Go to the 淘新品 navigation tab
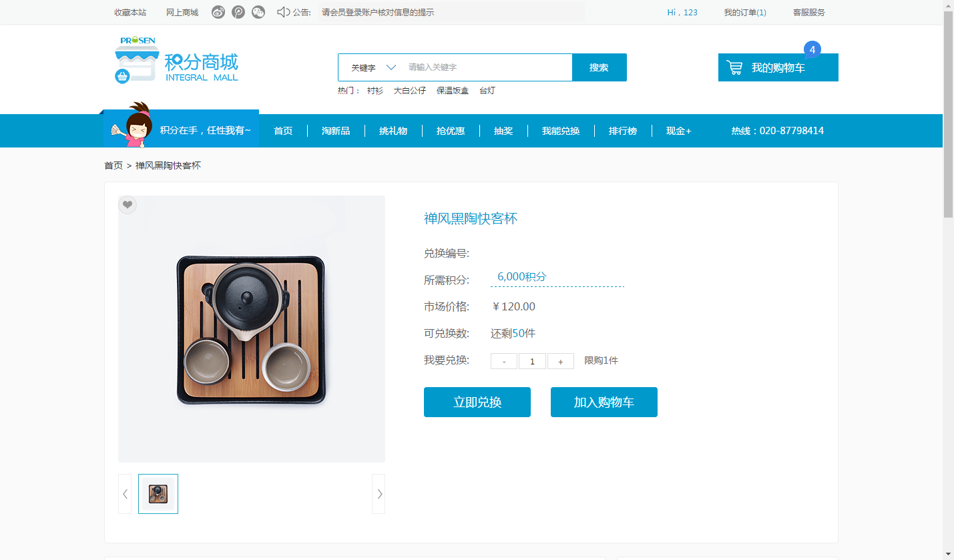This screenshot has height=560, width=954. click(x=336, y=131)
